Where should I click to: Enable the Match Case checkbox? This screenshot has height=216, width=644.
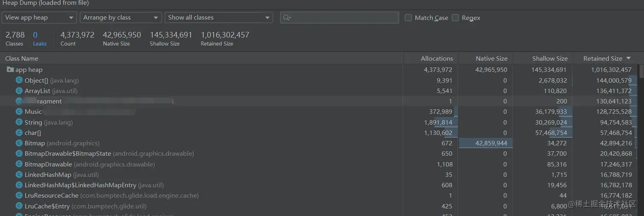408,18
